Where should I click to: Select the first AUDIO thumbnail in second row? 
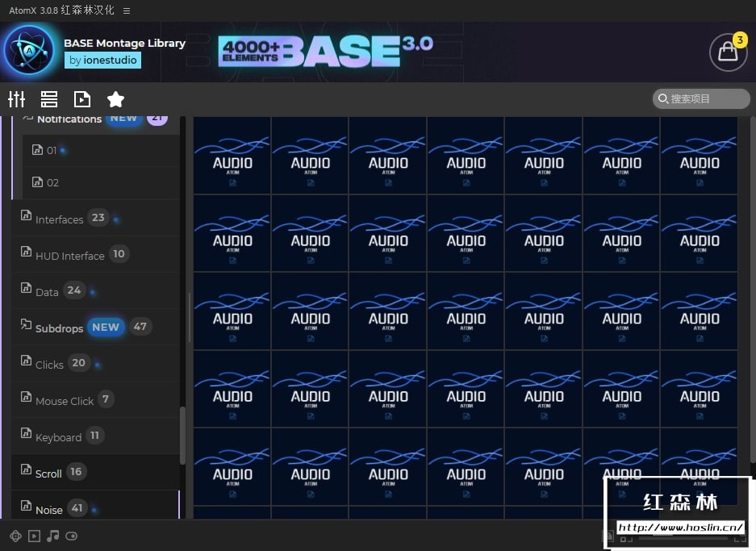[232, 233]
